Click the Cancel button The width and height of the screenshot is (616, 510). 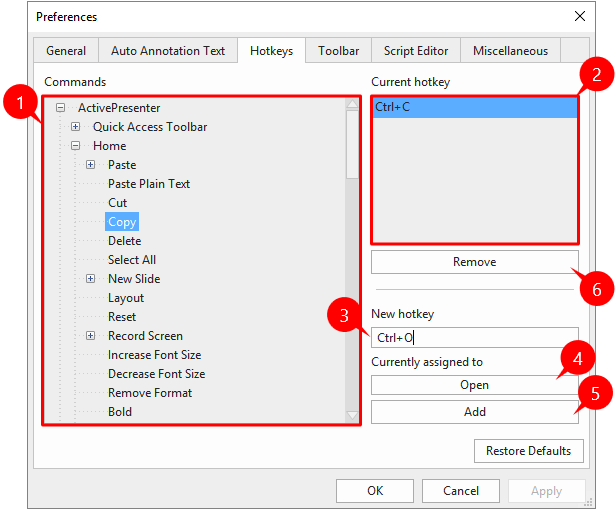coord(461,491)
